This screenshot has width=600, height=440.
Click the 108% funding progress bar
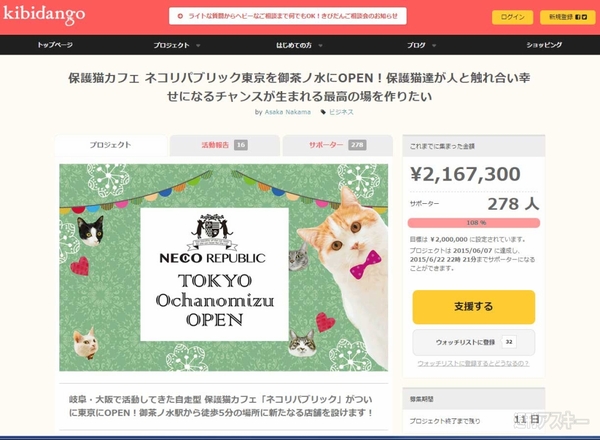tap(474, 223)
